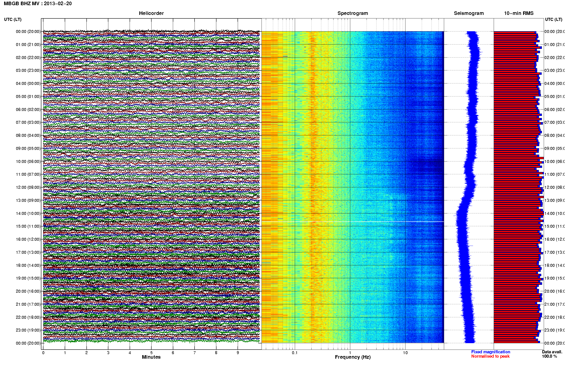This screenshot has height=368, width=588.
Task: Click the 'Data avail.' label
Action: tap(552, 352)
